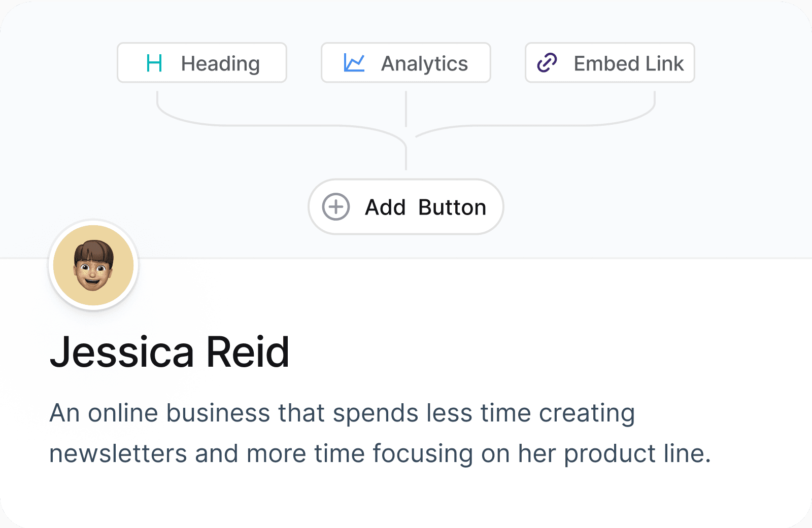Viewport: 812px width, 528px height.
Task: Click the word "Link" on the chip
Action: (664, 64)
